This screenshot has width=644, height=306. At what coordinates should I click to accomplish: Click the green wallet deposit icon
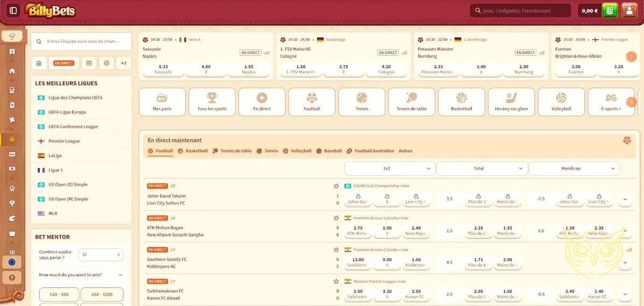610,10
